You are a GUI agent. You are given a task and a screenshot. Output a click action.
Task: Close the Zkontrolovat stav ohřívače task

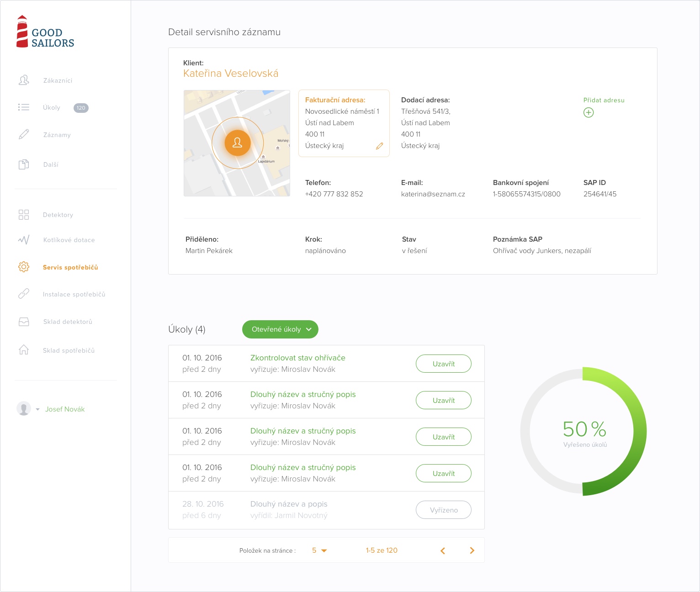443,364
